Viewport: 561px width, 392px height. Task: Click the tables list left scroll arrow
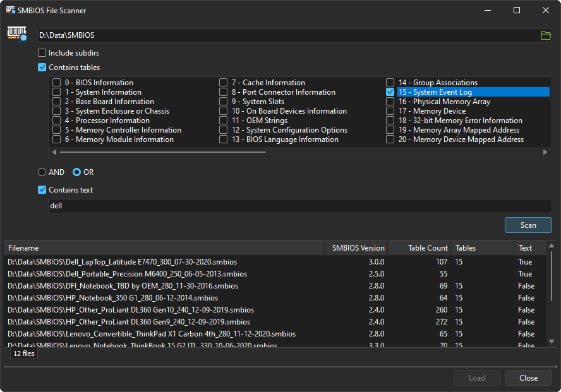click(54, 152)
